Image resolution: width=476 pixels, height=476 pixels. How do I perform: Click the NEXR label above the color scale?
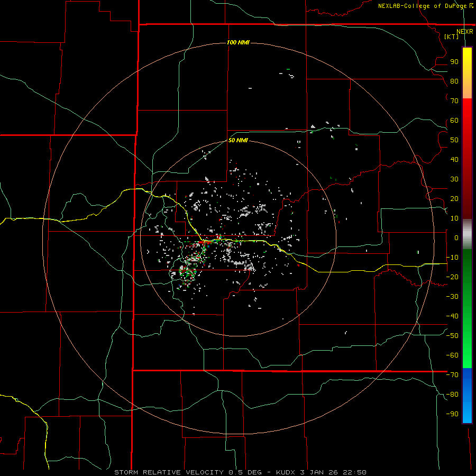(464, 32)
